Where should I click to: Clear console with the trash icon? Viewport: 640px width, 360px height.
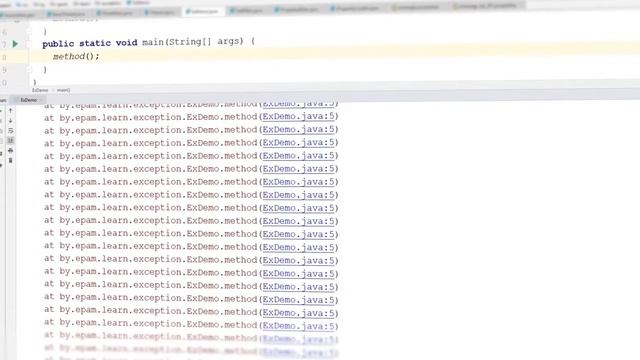[x=11, y=160]
